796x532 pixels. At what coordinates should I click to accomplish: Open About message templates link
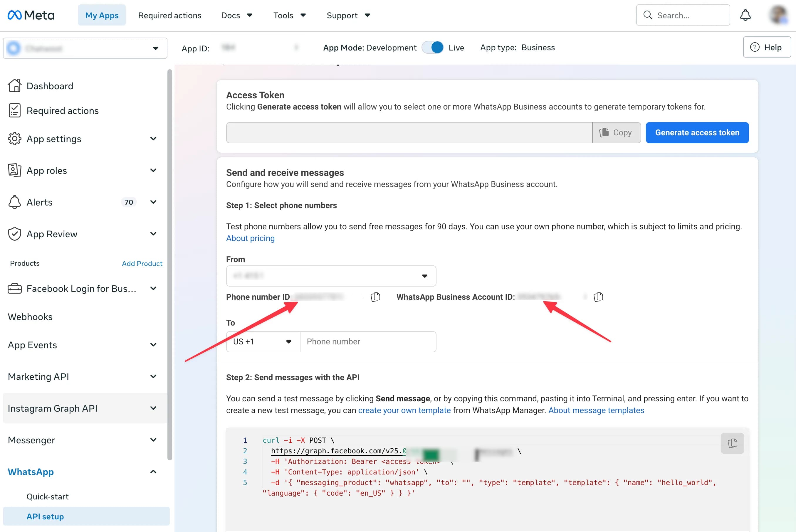[x=596, y=410]
